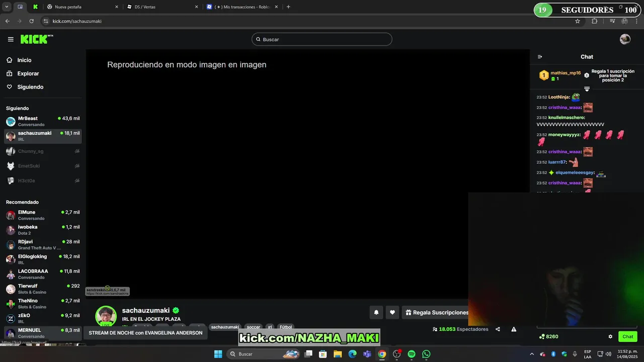Viewport: 644px width, 362px height.
Task: Open recommended channel Tierwulf
Action: [x=43, y=289]
